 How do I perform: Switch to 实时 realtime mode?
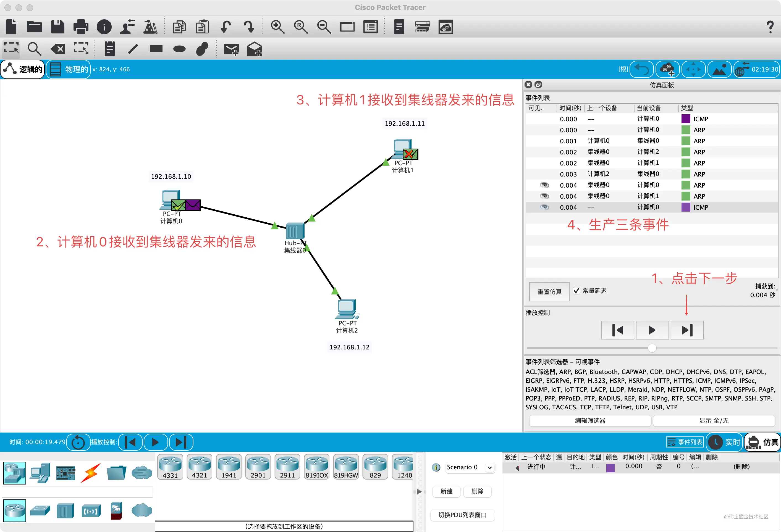(724, 442)
